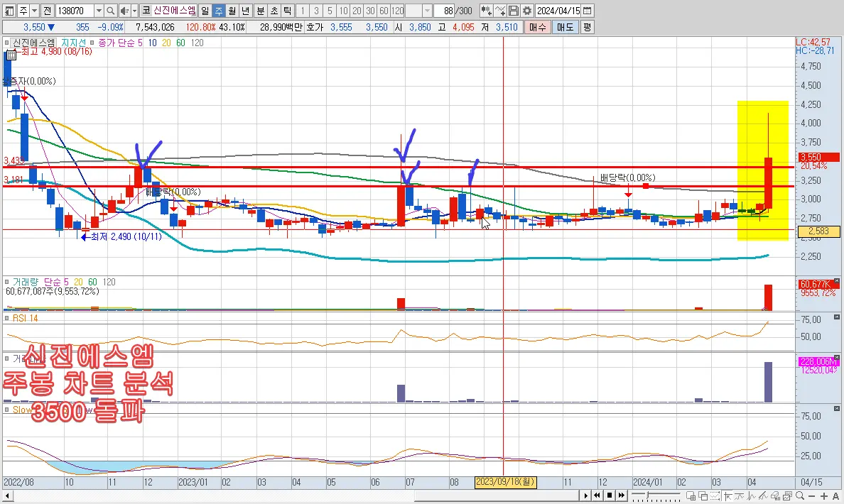Play chart replay forward
The height and width of the screenshot is (504, 844).
(586, 495)
